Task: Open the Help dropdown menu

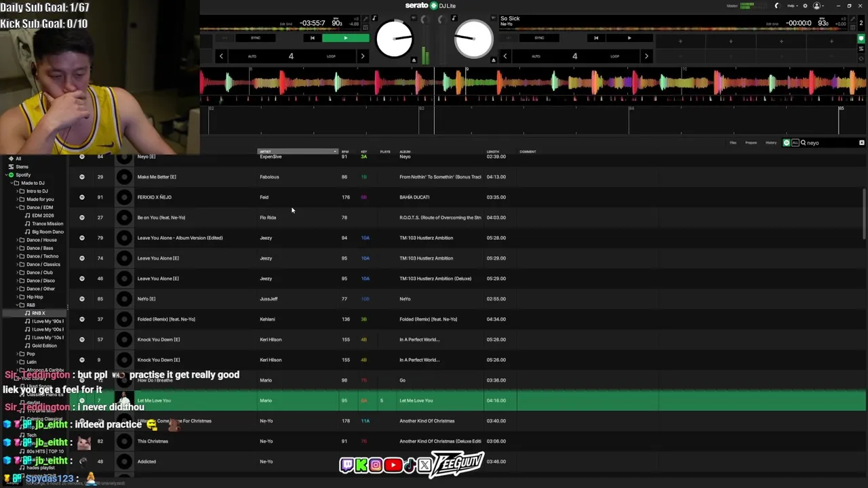Action: [x=792, y=6]
